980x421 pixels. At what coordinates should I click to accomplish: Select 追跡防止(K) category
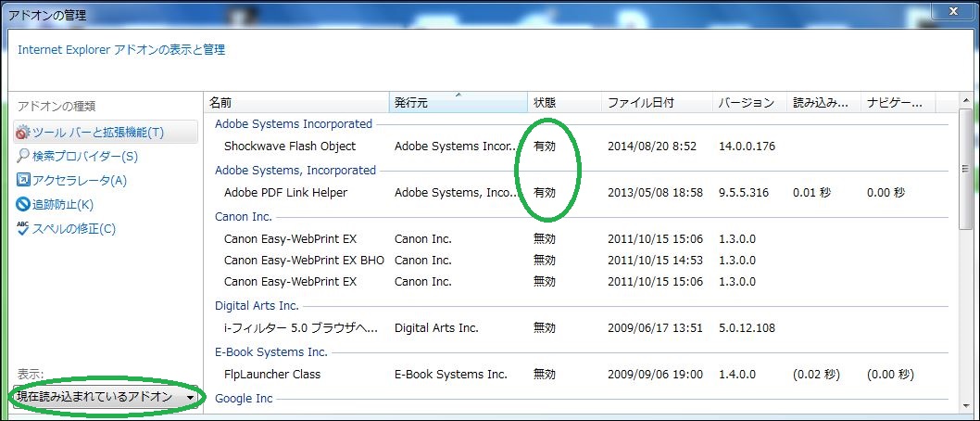tap(62, 205)
